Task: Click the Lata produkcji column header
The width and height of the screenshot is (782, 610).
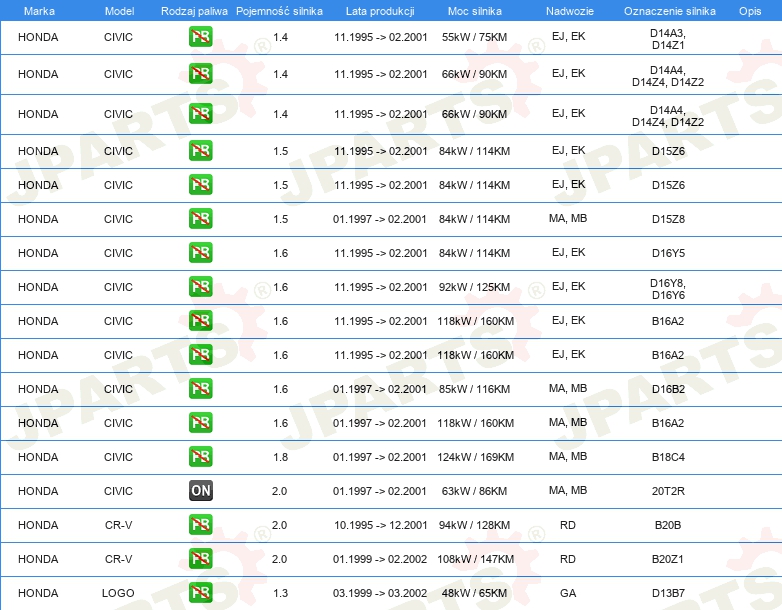Action: pos(380,11)
